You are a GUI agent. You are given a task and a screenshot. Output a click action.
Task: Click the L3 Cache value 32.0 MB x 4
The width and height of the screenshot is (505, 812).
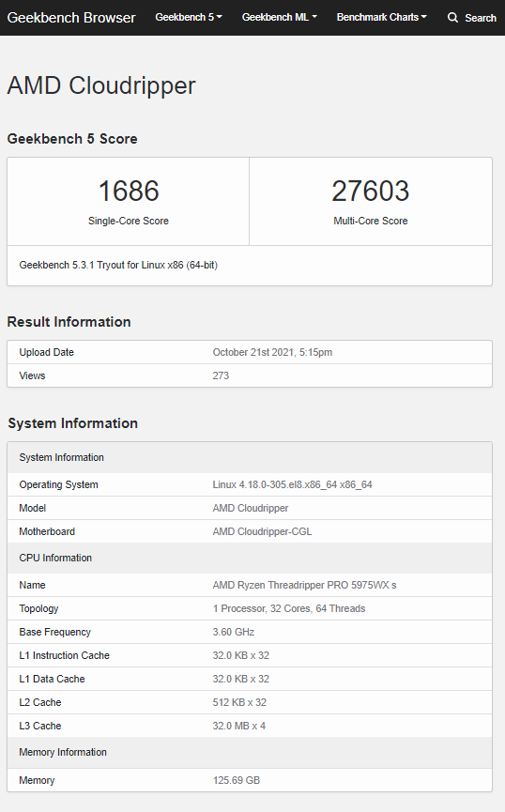coord(238,726)
